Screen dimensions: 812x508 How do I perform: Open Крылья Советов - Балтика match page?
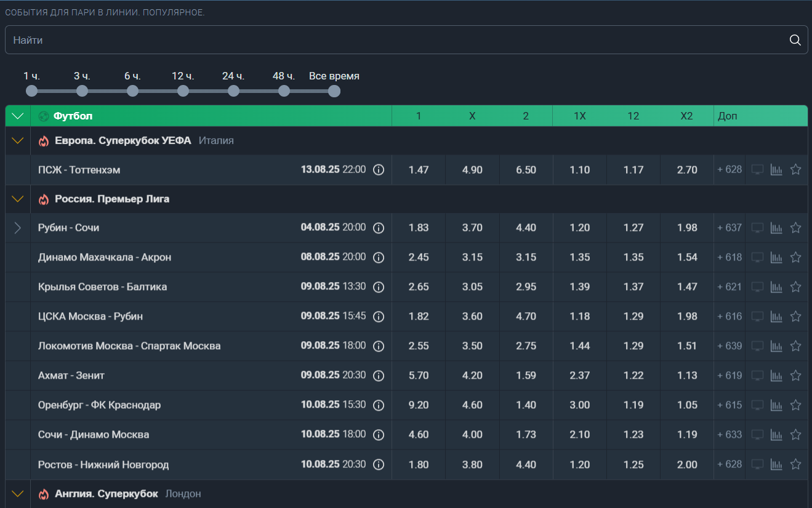[x=102, y=287]
